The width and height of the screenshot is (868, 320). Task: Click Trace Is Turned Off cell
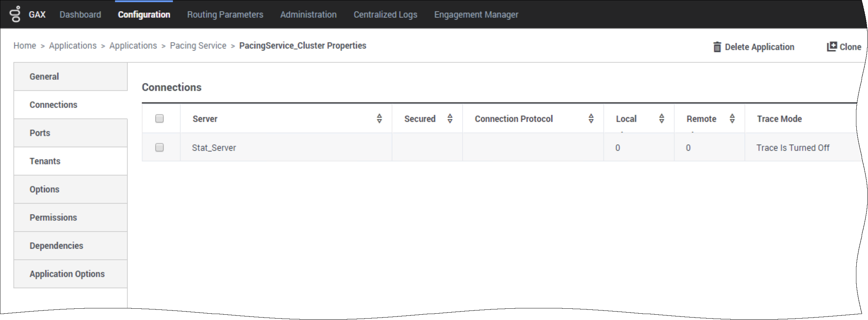[792, 148]
